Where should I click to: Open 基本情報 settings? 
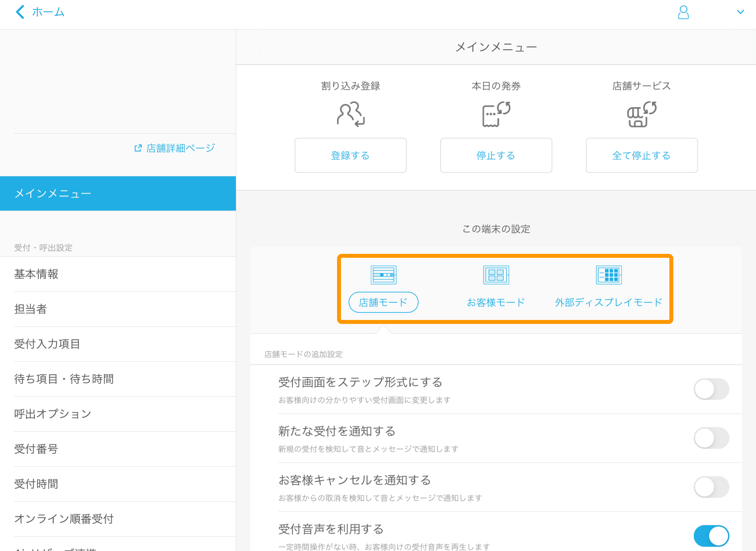point(35,274)
